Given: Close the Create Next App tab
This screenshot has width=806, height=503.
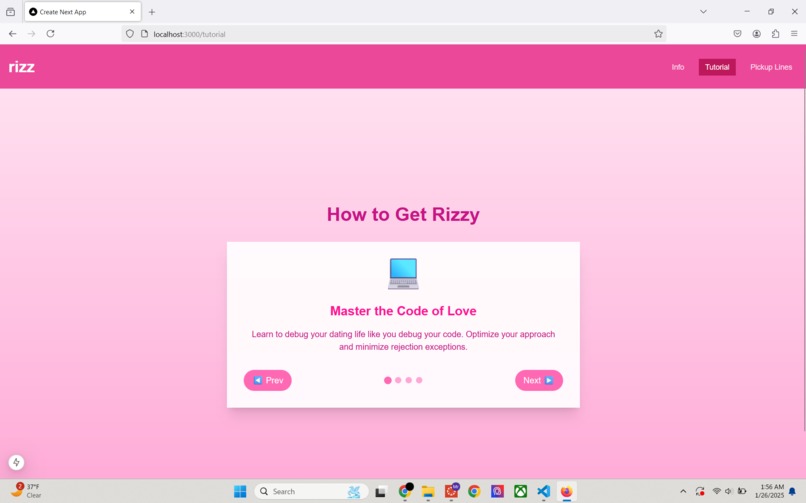Looking at the screenshot, I should (132, 11).
